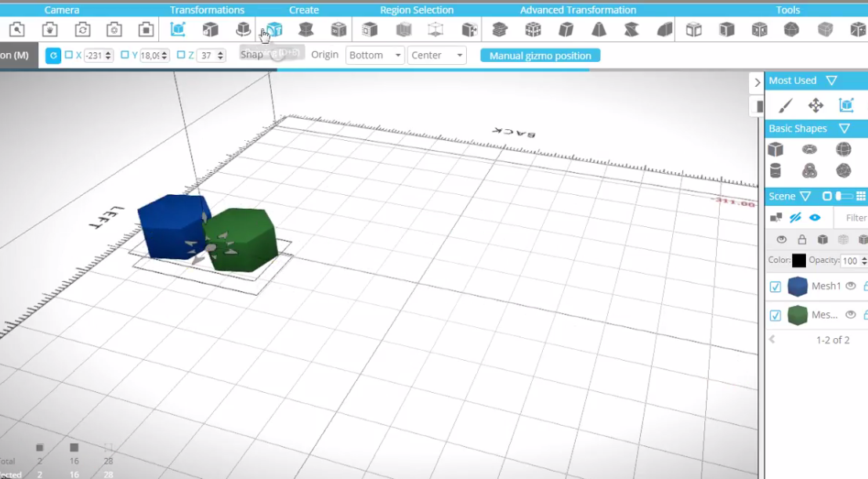Select the rotate camera tool

(x=82, y=29)
